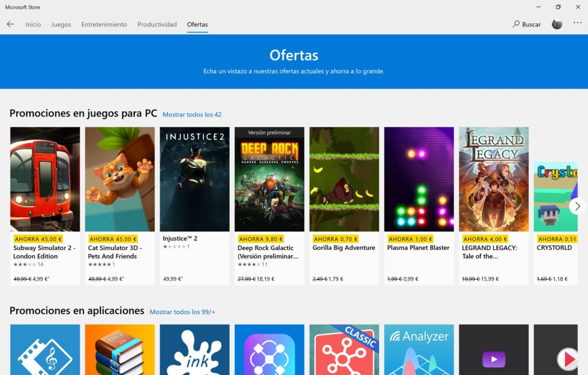This screenshot has height=375, width=588.
Task: Select the Deep Rock Galactic game cover
Action: (269, 179)
